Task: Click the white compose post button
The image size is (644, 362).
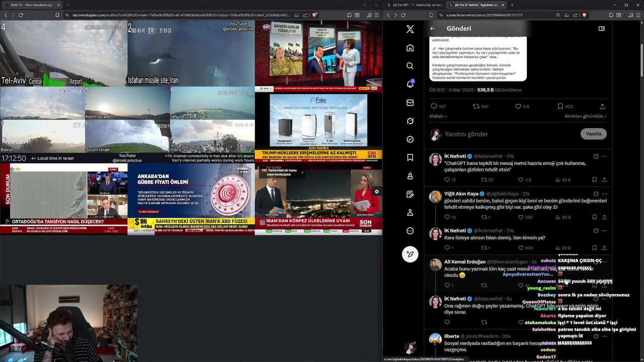Action: coord(410,254)
